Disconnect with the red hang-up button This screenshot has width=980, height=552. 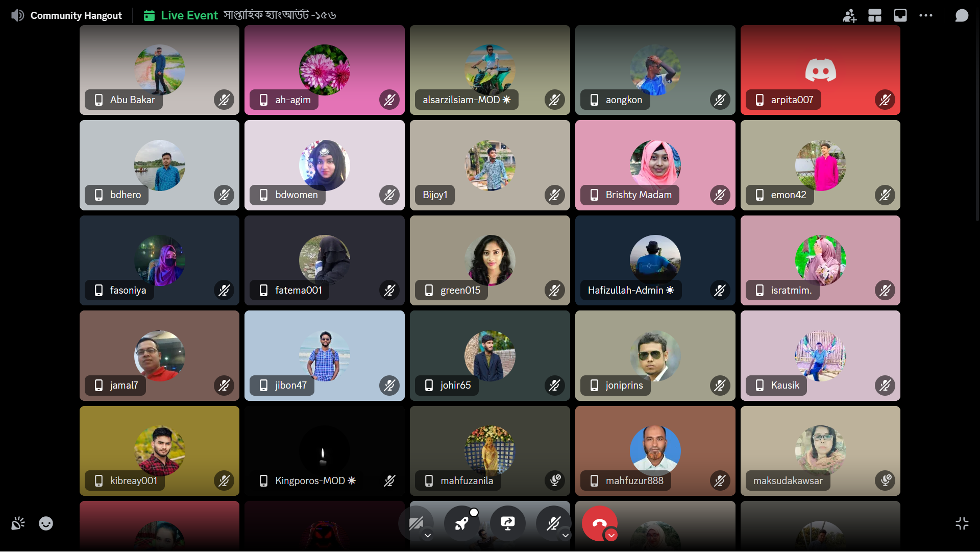(599, 523)
